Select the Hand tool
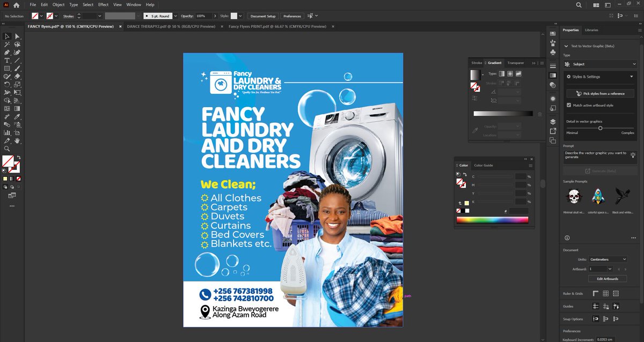Image resolution: width=644 pixels, height=342 pixels. coord(17,140)
